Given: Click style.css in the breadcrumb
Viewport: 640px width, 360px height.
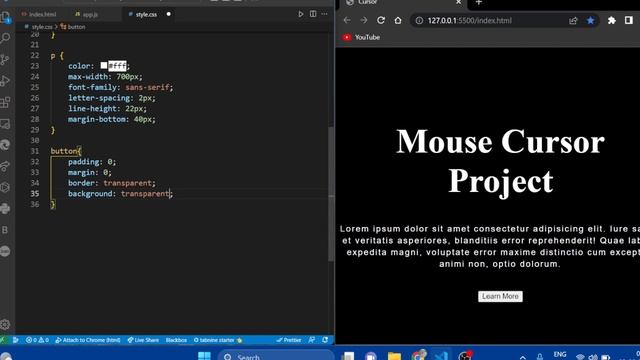Looking at the screenshot, I should [42, 27].
